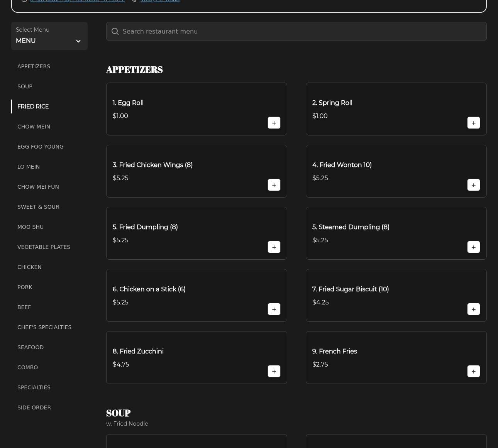Add Spring Roll using plus button
Image resolution: width=498 pixels, height=448 pixels.
(473, 123)
